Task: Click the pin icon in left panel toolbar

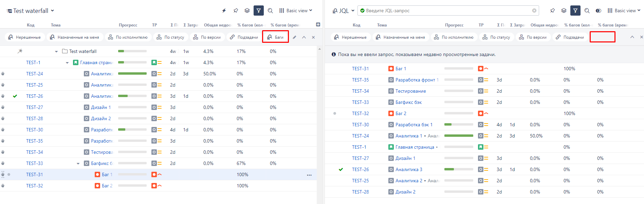Action: [236, 11]
